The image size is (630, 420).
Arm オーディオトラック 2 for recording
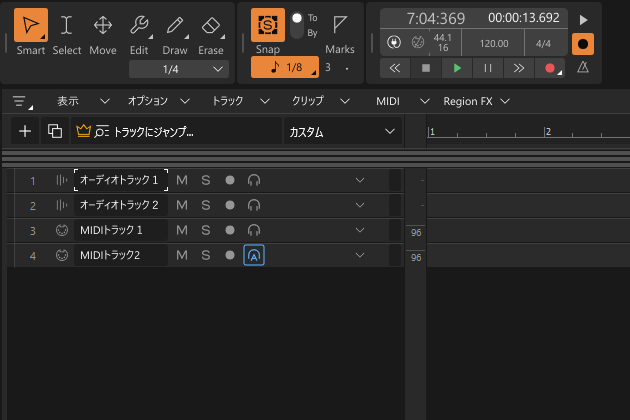[230, 205]
